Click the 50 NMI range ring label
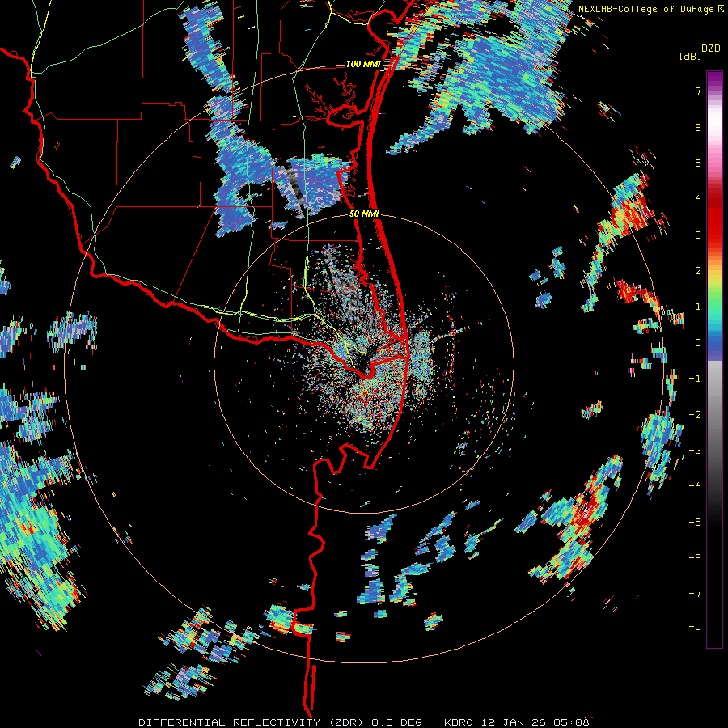 click(x=365, y=214)
